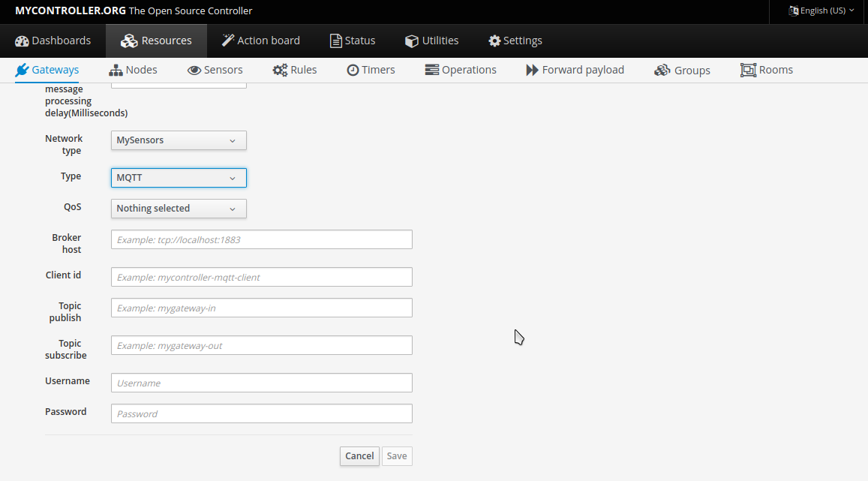The width and height of the screenshot is (868, 481).
Task: Open the Operations tab
Action: 461,70
